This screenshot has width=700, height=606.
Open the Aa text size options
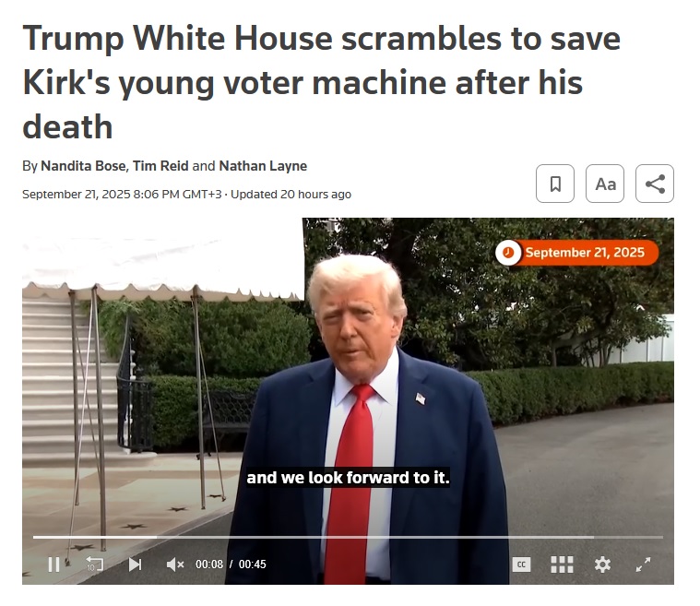click(x=605, y=184)
